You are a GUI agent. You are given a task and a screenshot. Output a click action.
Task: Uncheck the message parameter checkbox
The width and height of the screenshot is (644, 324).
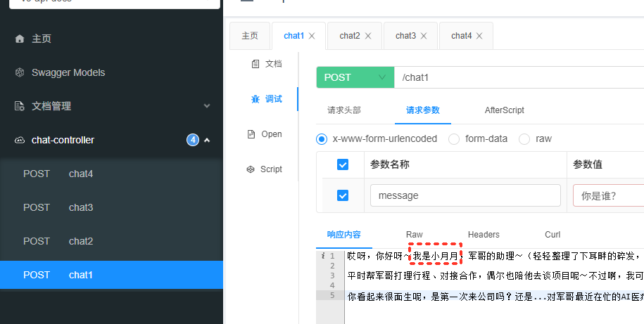click(343, 195)
